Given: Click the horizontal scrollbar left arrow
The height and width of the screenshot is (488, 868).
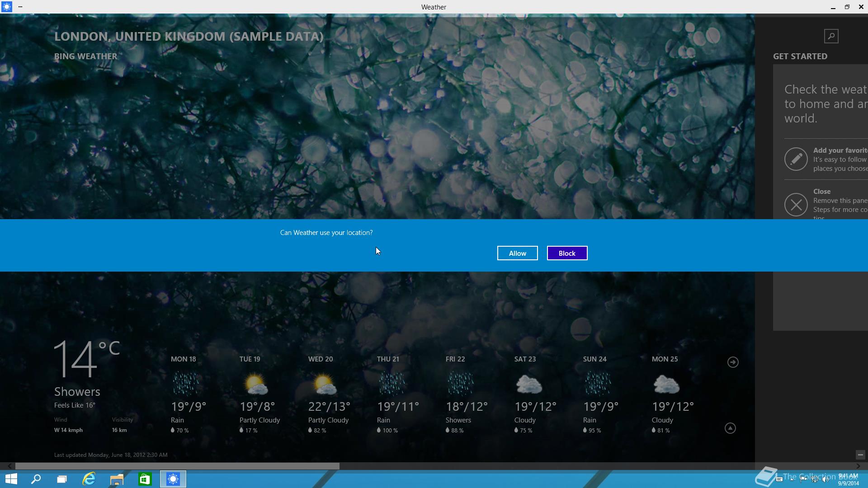Looking at the screenshot, I should (9, 466).
